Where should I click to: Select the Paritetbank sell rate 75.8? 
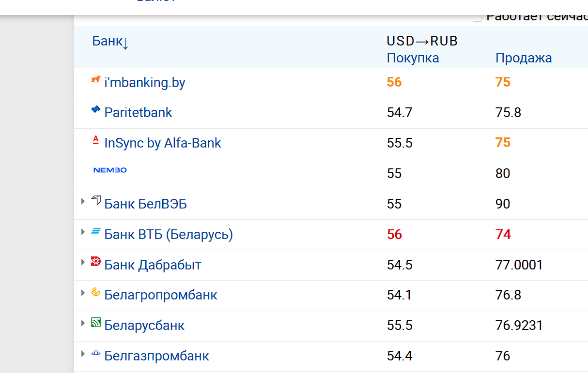508,113
